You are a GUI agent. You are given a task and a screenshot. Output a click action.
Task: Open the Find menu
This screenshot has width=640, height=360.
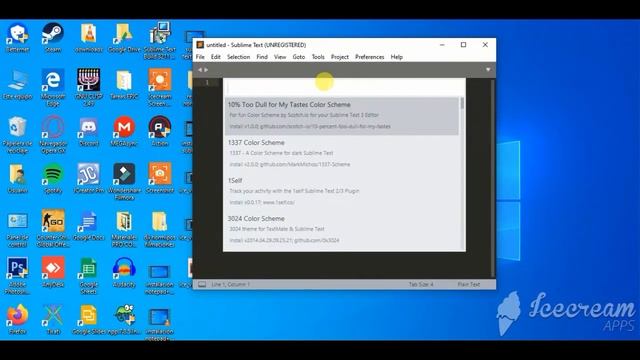click(x=262, y=57)
